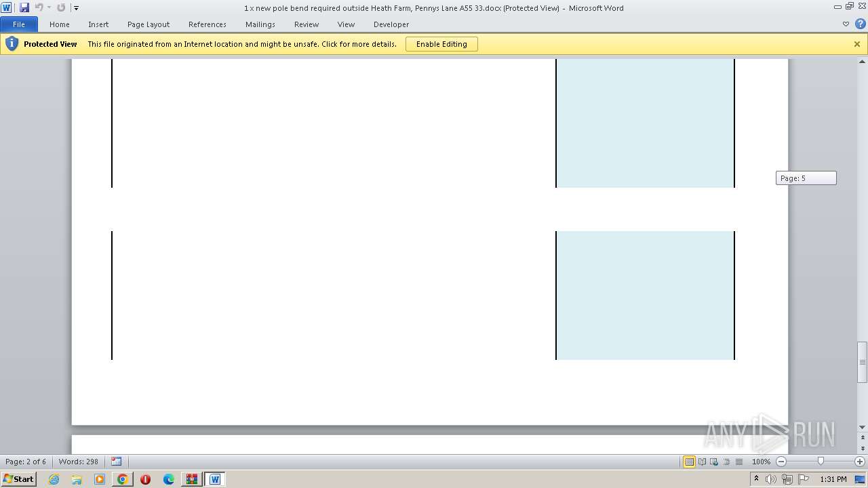The height and width of the screenshot is (488, 868).
Task: Click the macro recording icon in status bar
Action: click(117, 462)
